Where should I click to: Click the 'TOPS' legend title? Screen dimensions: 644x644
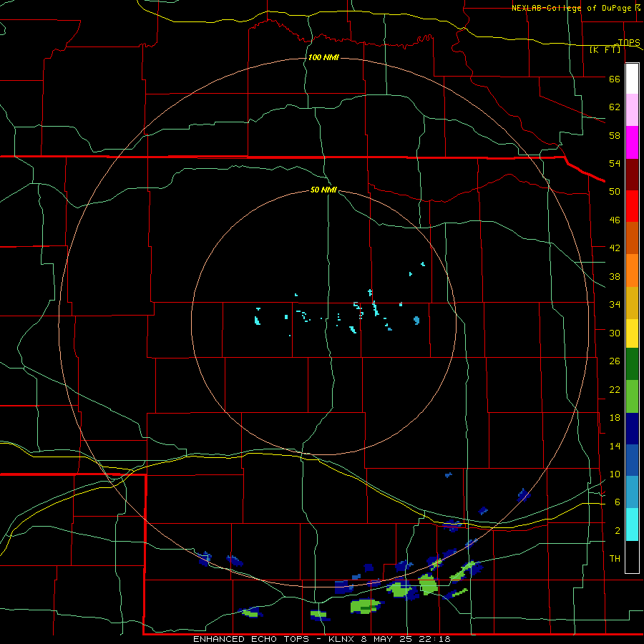point(629,42)
